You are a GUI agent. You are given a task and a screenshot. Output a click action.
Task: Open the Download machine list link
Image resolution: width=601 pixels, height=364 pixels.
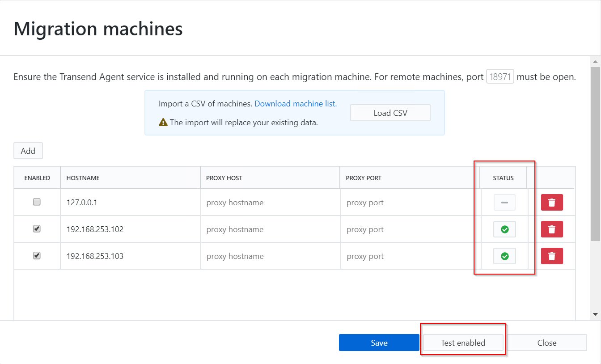[296, 104]
